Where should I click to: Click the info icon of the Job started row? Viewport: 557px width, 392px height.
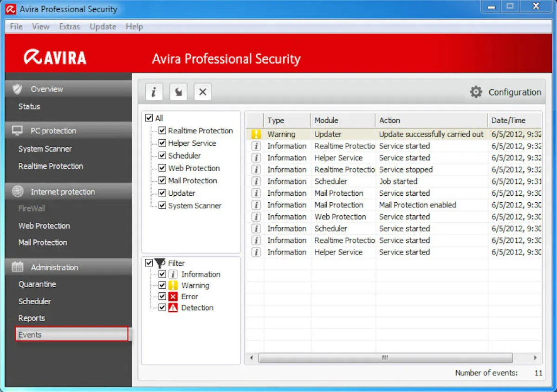click(x=256, y=181)
